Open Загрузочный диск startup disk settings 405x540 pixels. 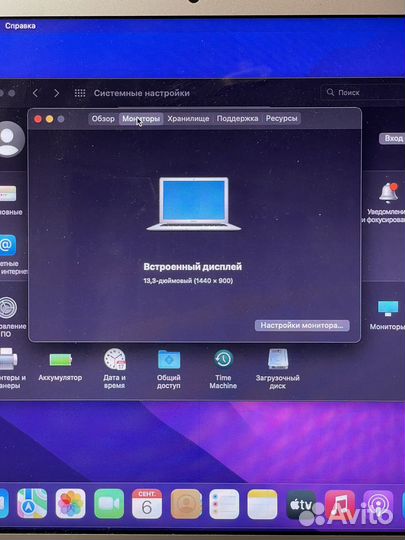pos(278,359)
